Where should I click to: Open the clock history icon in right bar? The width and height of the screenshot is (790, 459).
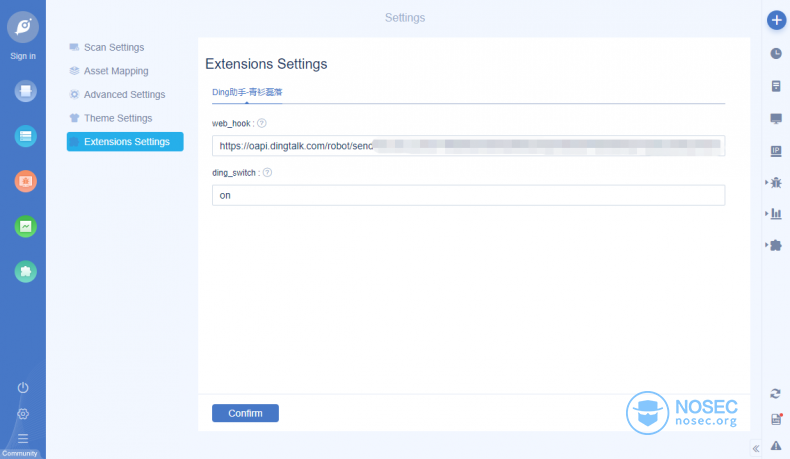[x=776, y=53]
